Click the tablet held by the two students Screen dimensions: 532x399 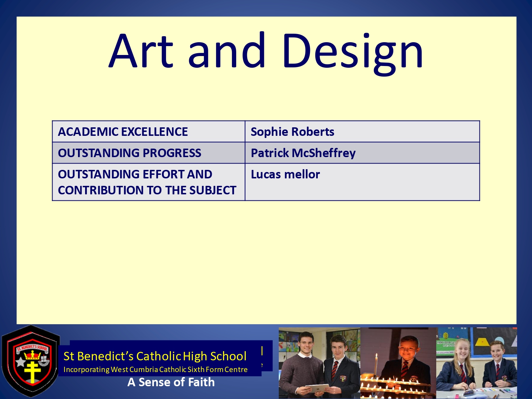(317, 388)
